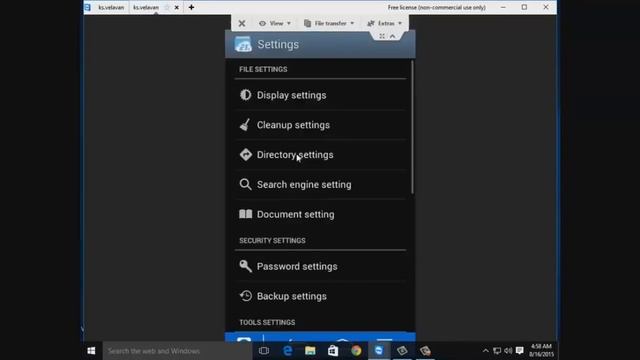
Task: Click the file transfer documents icon
Action: click(307, 23)
